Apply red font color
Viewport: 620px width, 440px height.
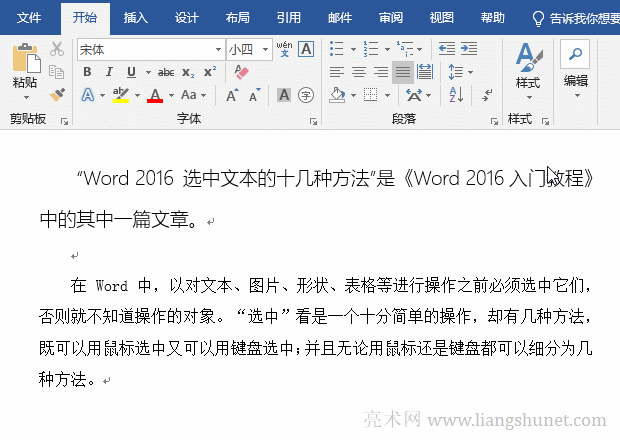155,95
